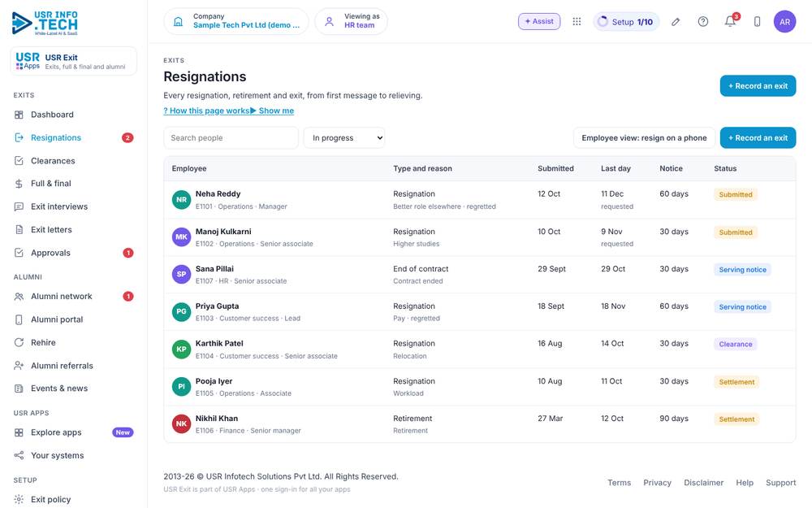Click the top Record an exit button

[x=758, y=86]
